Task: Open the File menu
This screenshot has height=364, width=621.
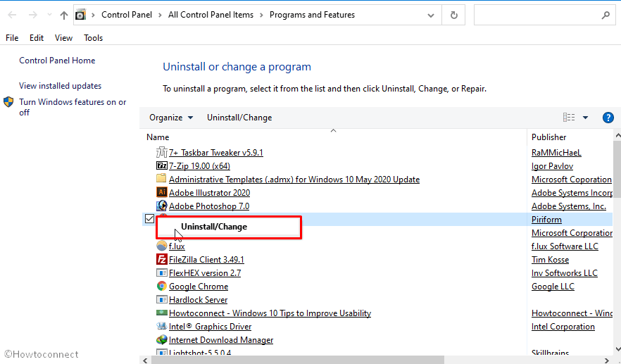Action: point(12,38)
